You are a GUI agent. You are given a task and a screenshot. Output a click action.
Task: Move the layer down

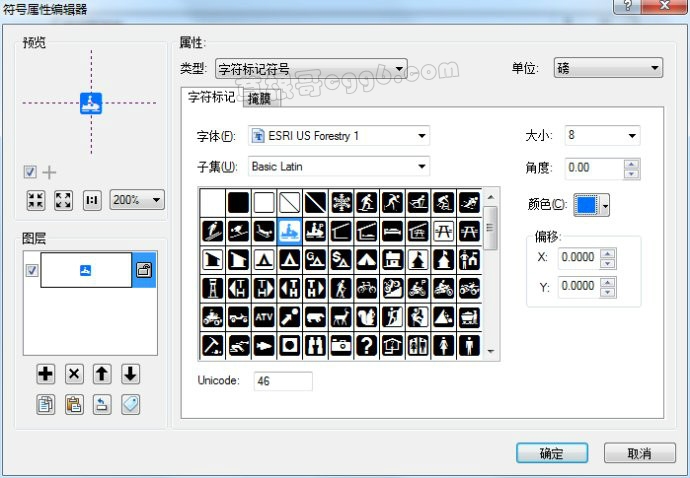(130, 374)
